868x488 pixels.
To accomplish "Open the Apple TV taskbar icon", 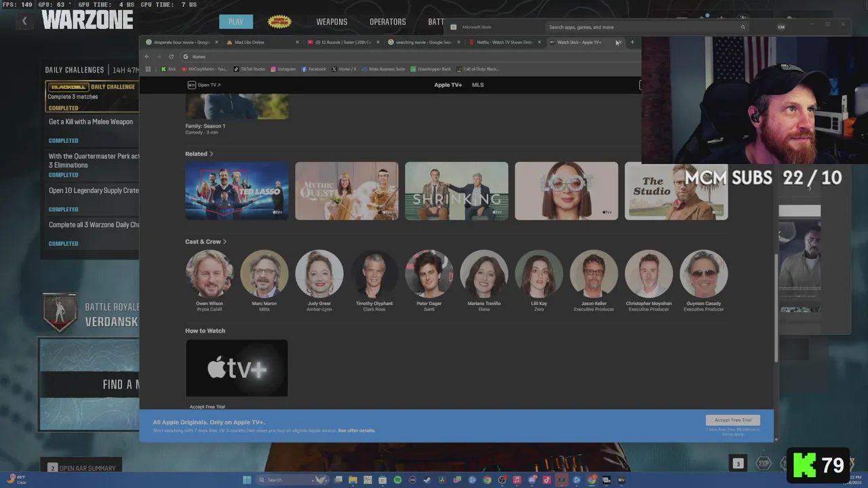I will click(x=621, y=480).
